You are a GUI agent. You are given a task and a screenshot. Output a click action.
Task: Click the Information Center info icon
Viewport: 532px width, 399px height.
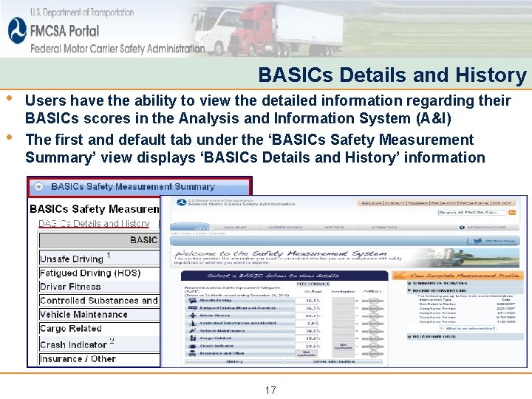tap(462, 228)
